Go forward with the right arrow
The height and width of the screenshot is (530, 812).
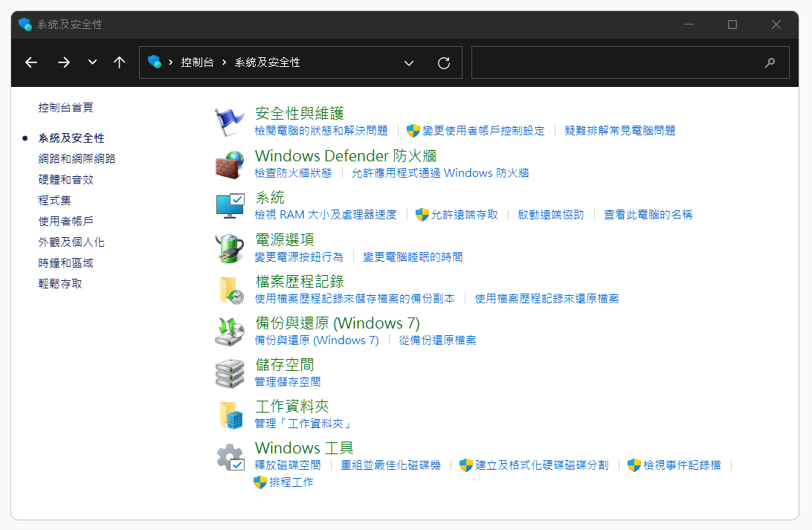pyautogui.click(x=64, y=62)
